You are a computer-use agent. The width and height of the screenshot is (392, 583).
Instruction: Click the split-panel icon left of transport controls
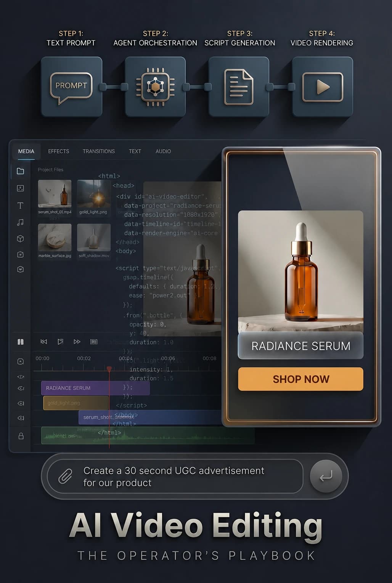21,342
